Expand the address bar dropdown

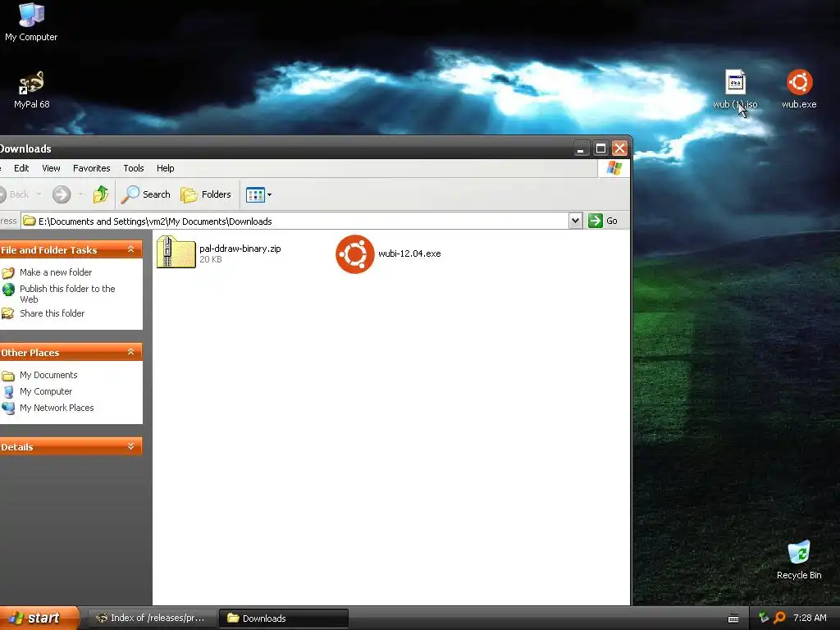[x=575, y=221]
